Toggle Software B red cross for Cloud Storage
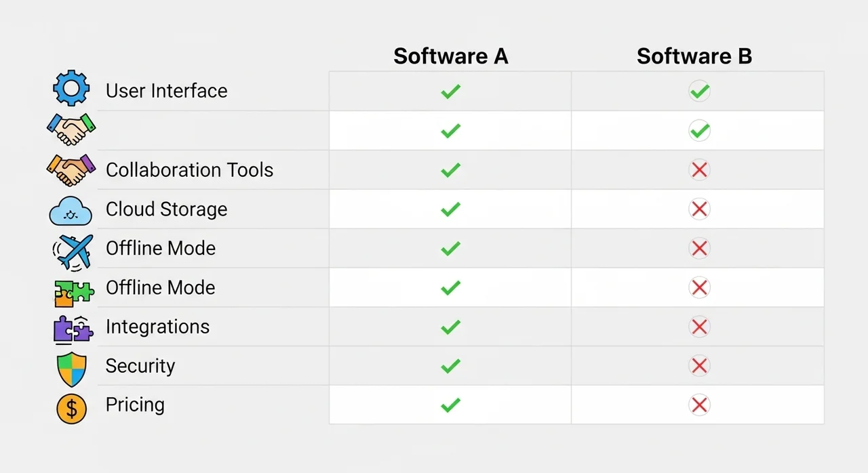This screenshot has height=473, width=868. coord(699,209)
